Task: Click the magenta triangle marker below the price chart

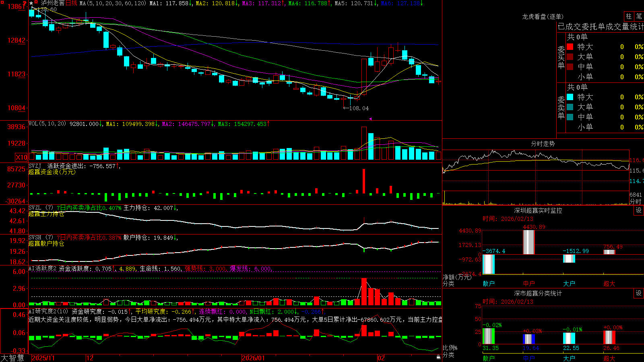Action: click(370, 119)
